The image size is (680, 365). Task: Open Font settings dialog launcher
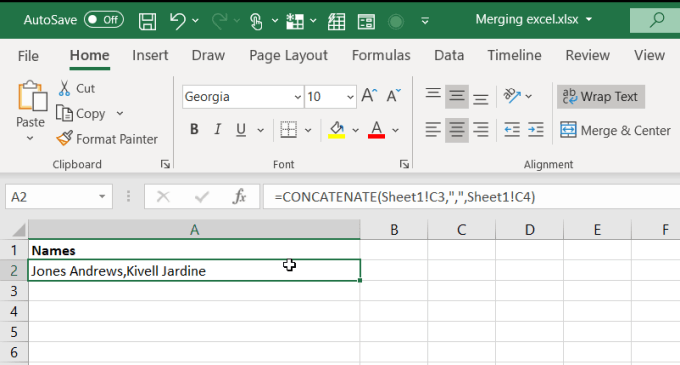[405, 164]
